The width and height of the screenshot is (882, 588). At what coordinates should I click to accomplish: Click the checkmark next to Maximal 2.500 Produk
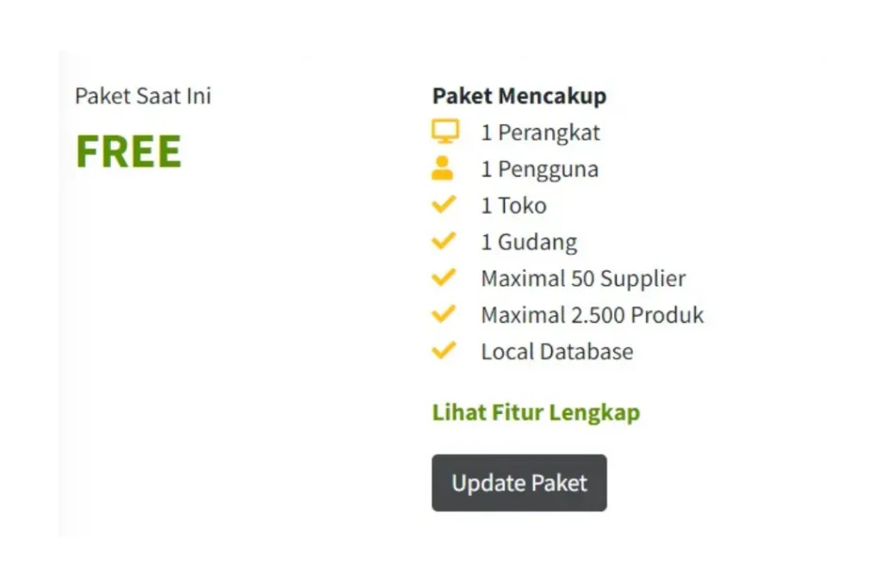[x=444, y=314]
